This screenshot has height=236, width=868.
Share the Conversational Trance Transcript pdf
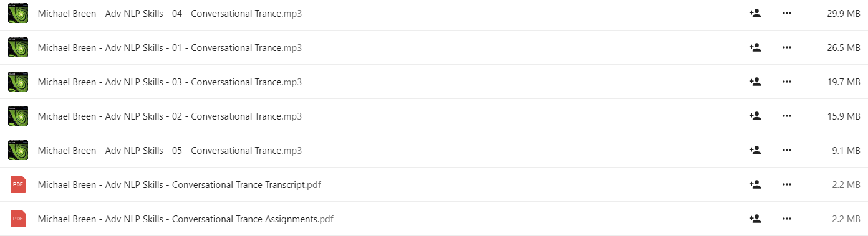(755, 184)
